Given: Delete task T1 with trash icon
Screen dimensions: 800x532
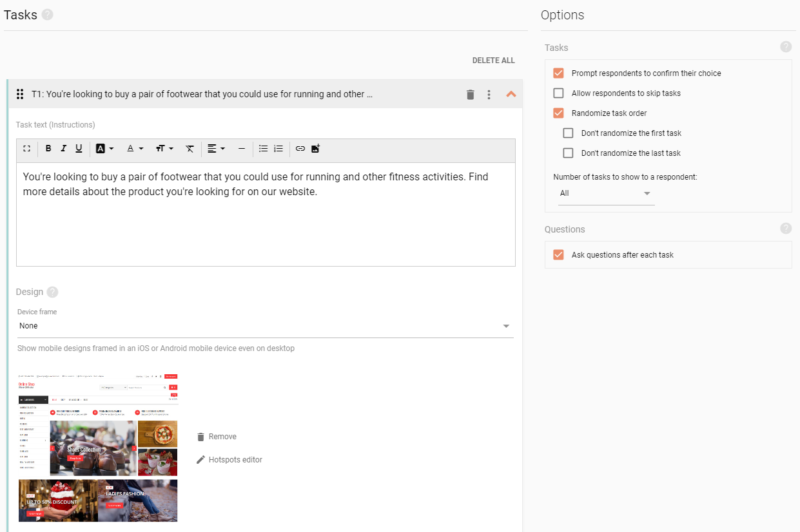Looking at the screenshot, I should (x=470, y=95).
